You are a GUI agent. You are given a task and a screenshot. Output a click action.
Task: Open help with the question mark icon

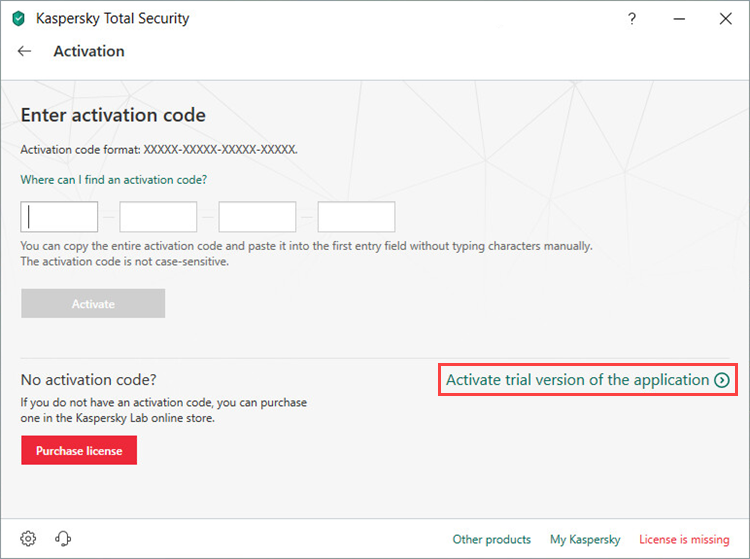[632, 19]
